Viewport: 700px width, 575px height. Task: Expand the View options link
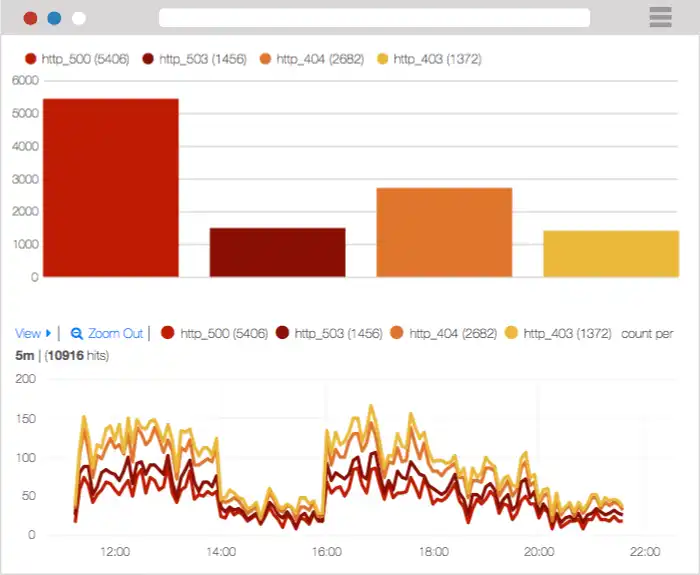(x=33, y=333)
